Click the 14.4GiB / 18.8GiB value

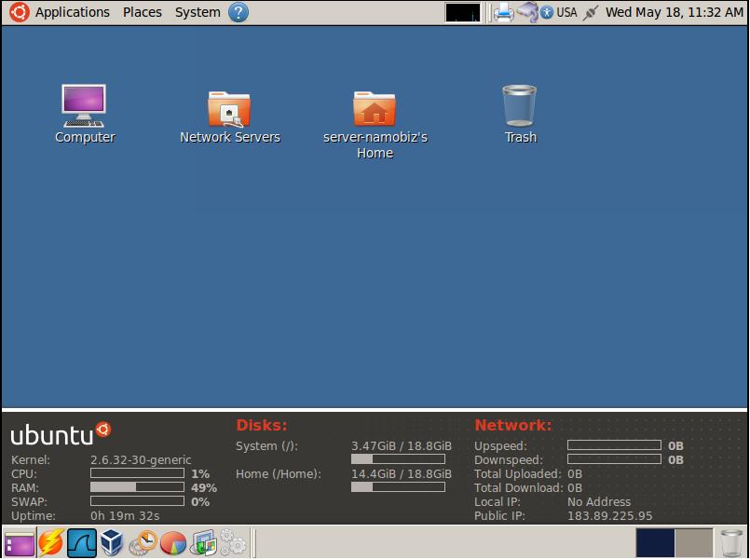[x=402, y=474]
